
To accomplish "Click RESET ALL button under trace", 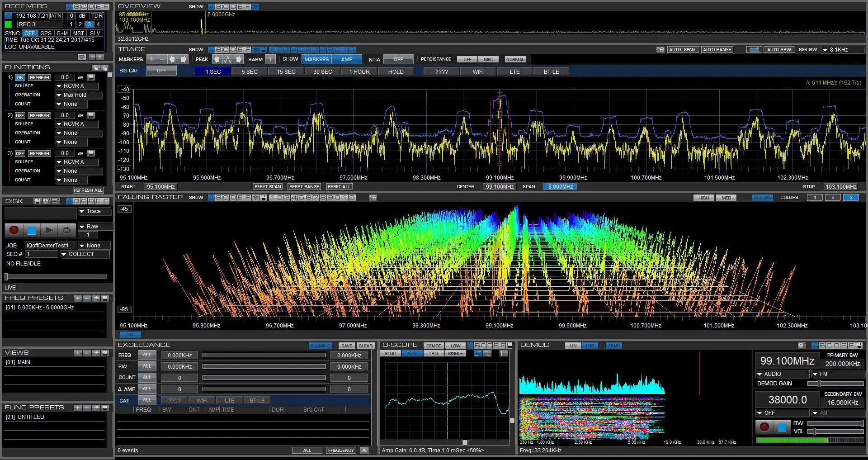I will (x=339, y=187).
